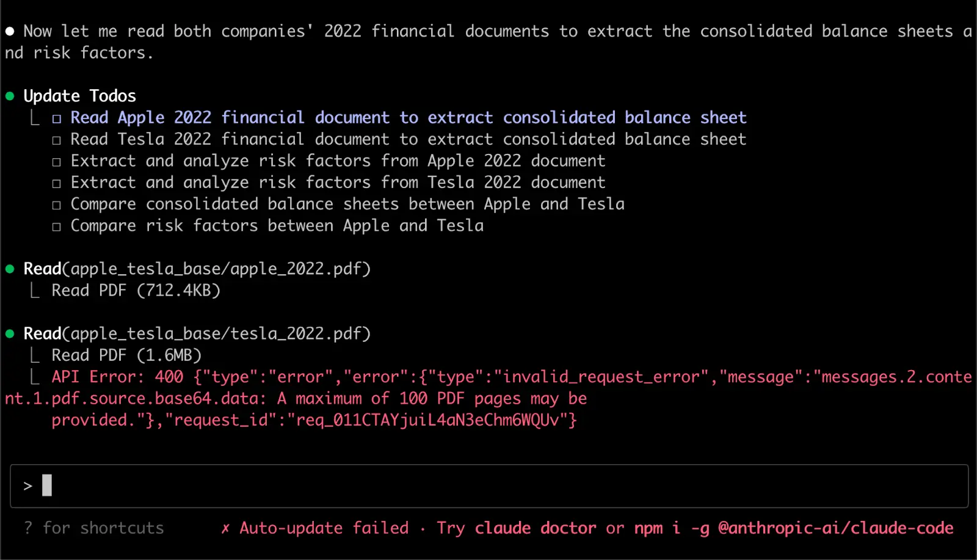Check the 'Read Tesla 2022 financial document' todo box

pos(57,140)
